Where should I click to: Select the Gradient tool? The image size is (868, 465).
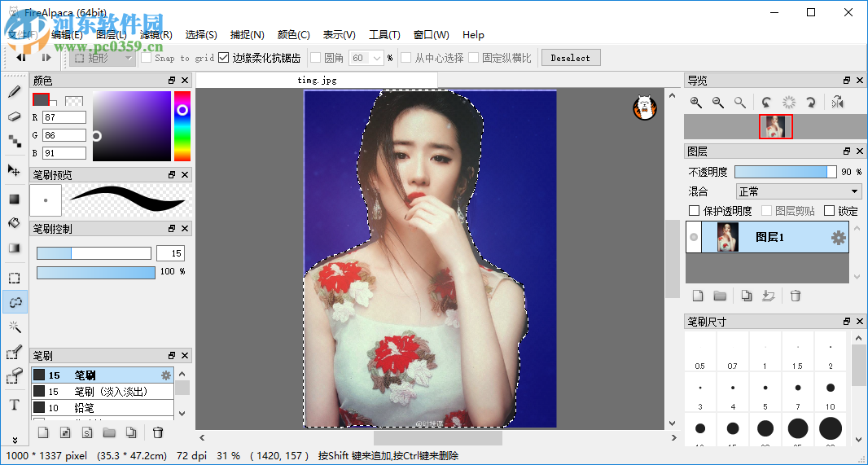[15, 248]
